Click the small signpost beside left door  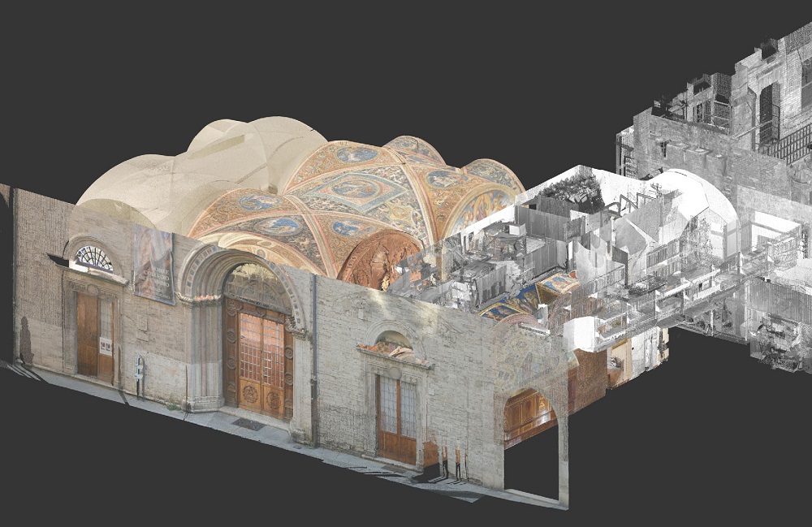pyautogui.click(x=140, y=375)
